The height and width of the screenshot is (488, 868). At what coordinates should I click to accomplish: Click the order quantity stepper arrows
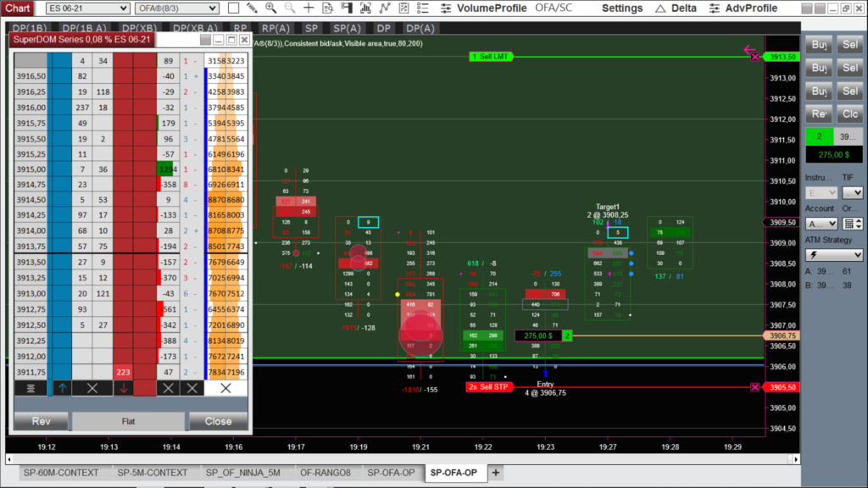click(859, 224)
